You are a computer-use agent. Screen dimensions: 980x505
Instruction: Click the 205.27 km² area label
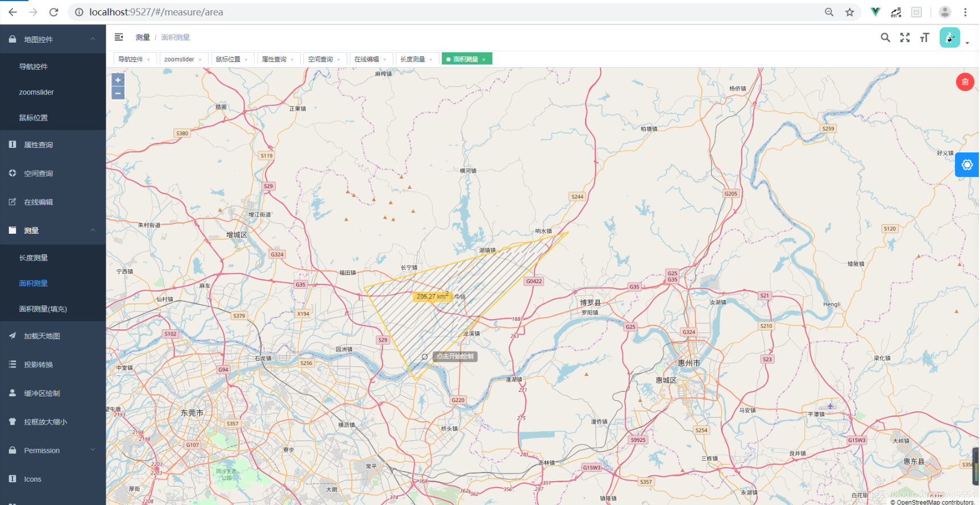(432, 296)
